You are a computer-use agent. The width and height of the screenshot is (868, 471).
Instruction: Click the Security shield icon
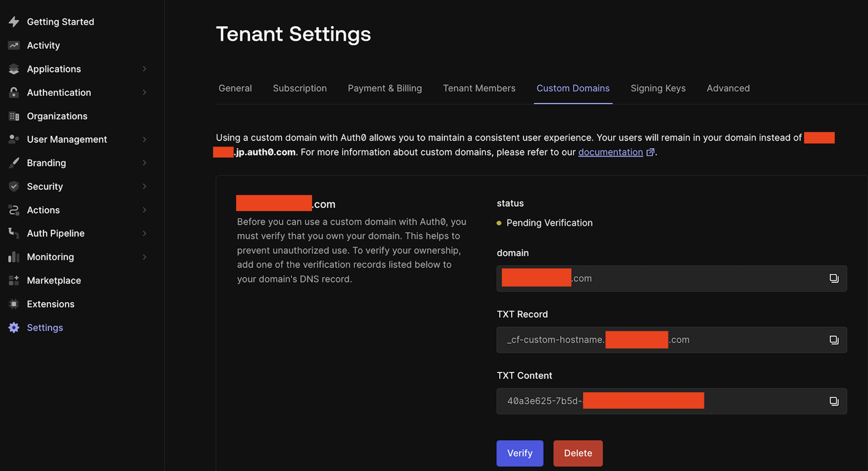click(x=14, y=186)
